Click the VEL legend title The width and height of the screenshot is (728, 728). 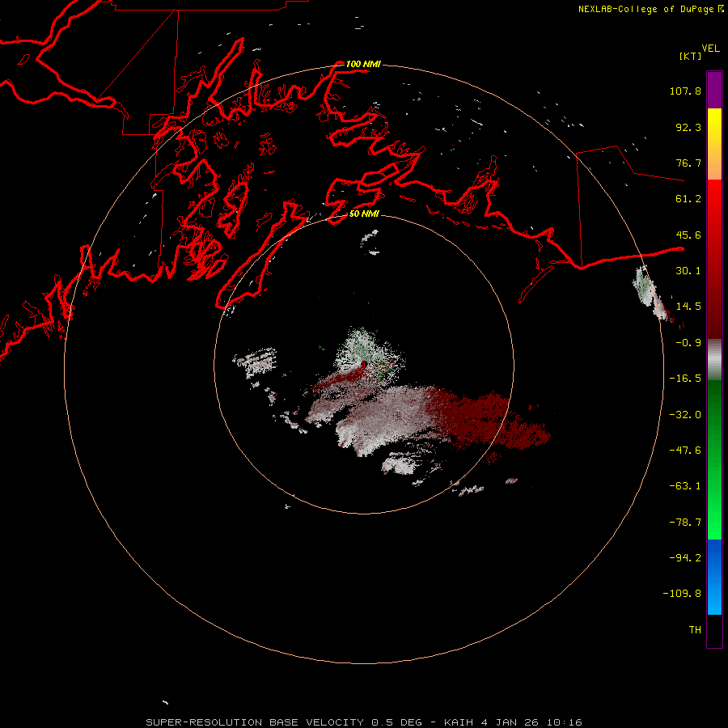(710, 49)
